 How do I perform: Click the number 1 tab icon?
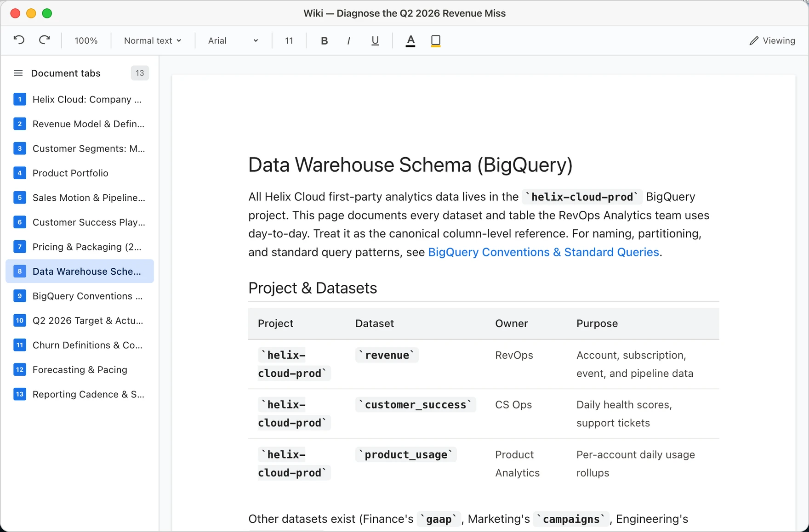[x=19, y=99]
